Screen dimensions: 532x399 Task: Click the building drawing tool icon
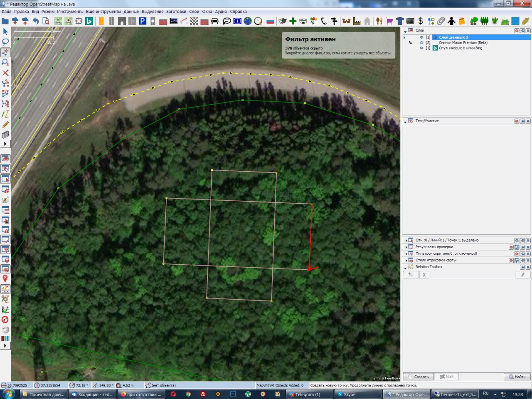point(5,135)
